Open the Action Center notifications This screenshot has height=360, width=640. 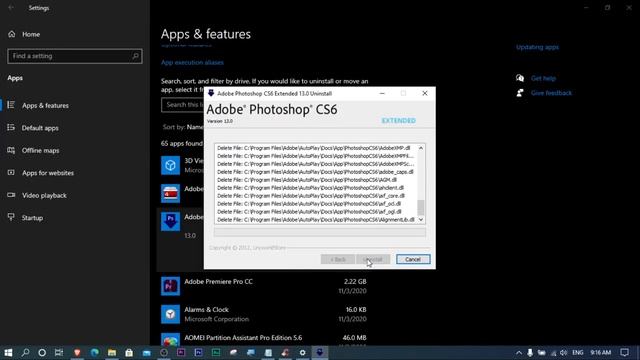(x=624, y=353)
